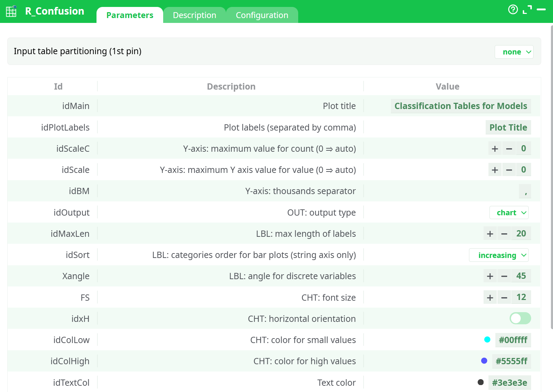Edit the Classification Tables for Models title
Image resolution: width=553 pixels, height=392 pixels.
pyautogui.click(x=460, y=106)
